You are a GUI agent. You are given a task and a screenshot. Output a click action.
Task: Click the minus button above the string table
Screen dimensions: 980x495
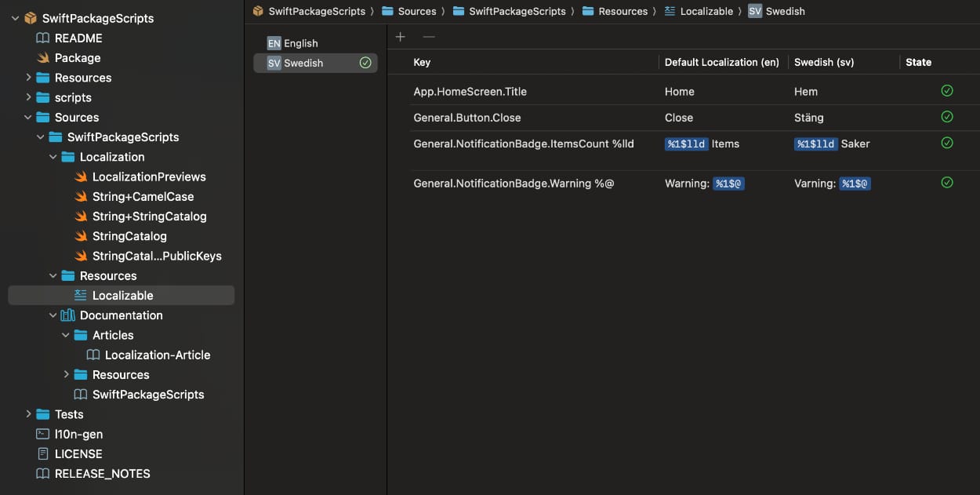pos(427,36)
